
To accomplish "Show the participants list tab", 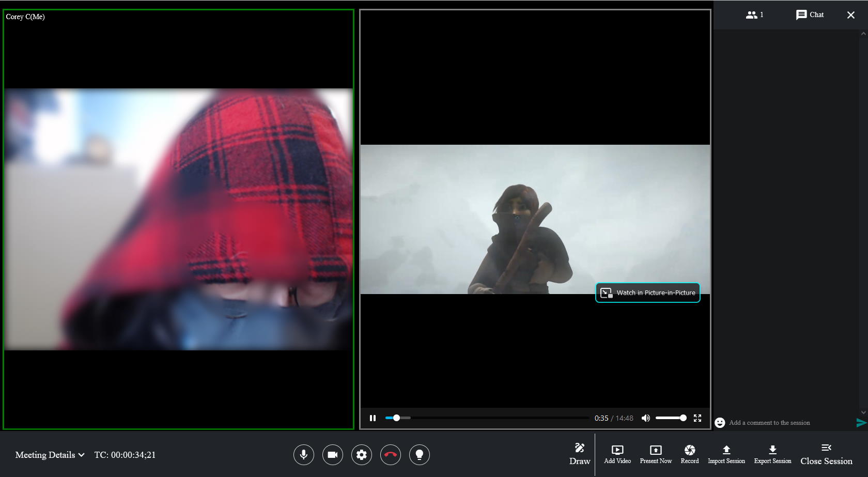I will [754, 15].
